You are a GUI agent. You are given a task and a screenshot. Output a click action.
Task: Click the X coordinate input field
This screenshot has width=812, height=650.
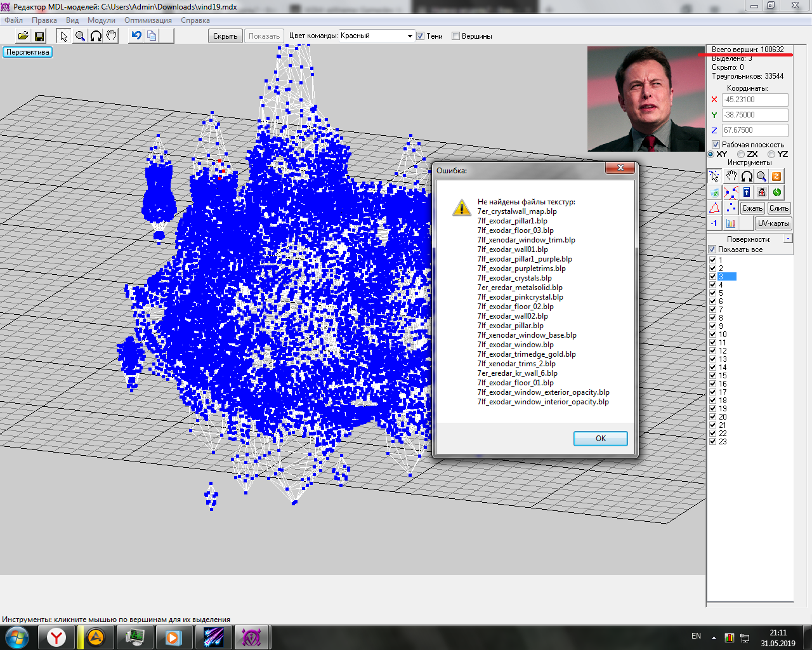[x=755, y=100]
